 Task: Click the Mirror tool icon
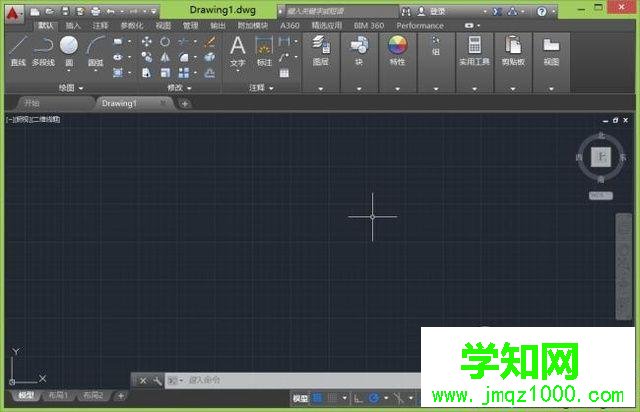[x=165, y=57]
